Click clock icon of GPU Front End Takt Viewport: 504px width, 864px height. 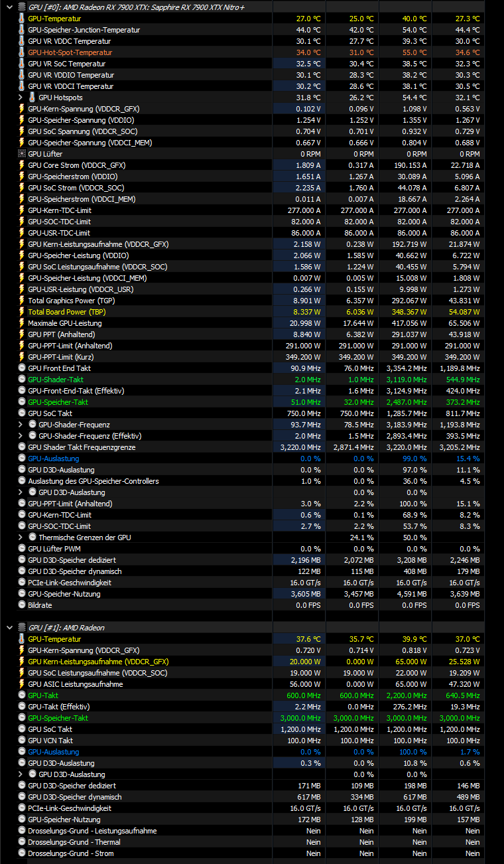(x=21, y=368)
